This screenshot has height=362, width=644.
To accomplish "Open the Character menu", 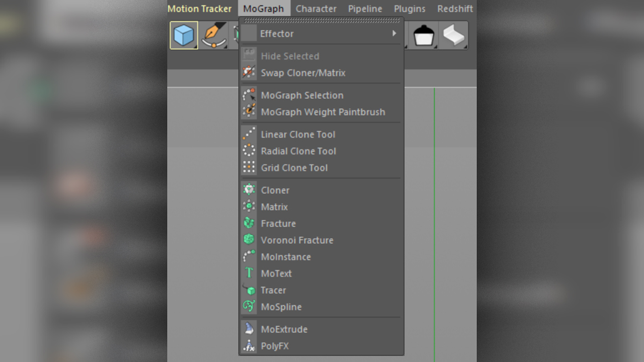I will click(x=316, y=9).
